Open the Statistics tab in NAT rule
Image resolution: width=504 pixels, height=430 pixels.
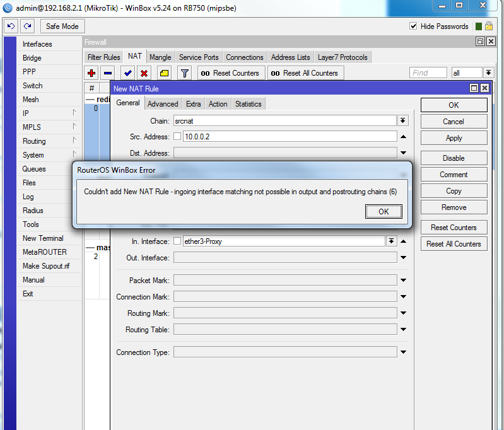point(248,104)
